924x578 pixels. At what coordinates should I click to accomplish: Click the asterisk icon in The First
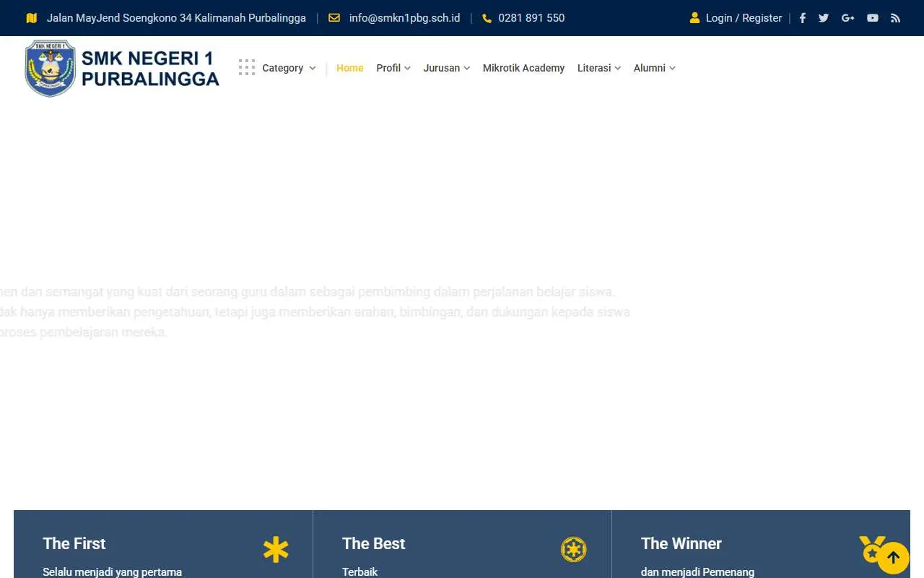(276, 550)
